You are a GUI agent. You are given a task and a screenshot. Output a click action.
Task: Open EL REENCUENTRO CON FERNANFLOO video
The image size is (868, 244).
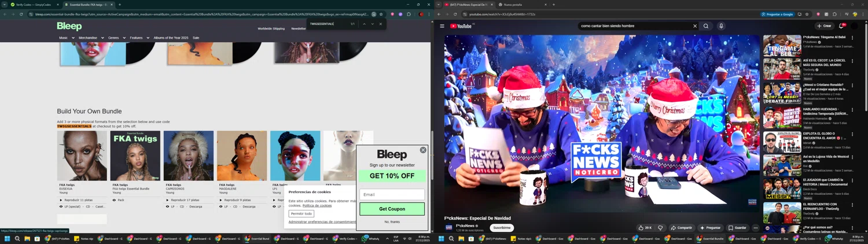[x=782, y=213]
